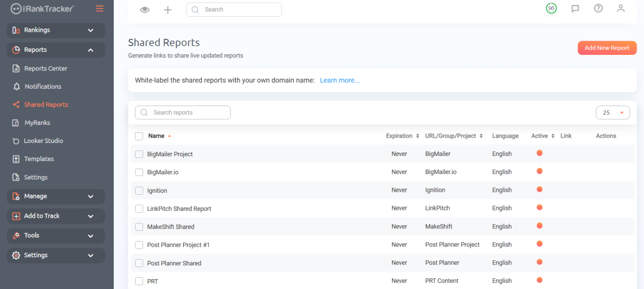The image size is (644, 289).
Task: Click the Notifications bell icon
Action: point(16,87)
